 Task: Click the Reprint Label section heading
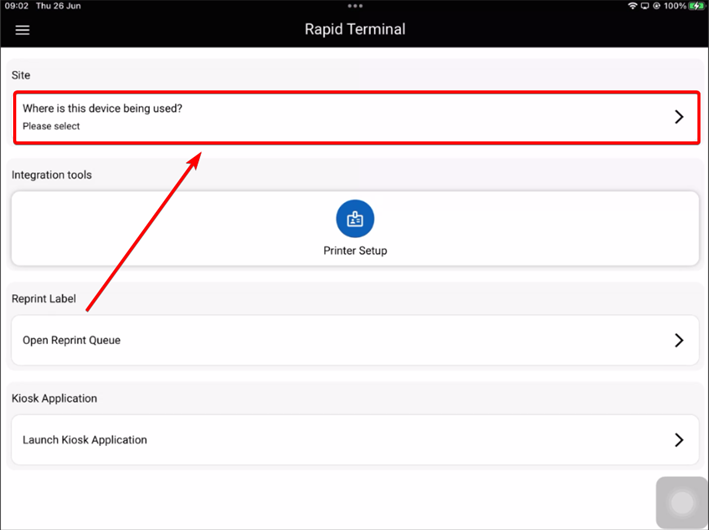click(44, 299)
